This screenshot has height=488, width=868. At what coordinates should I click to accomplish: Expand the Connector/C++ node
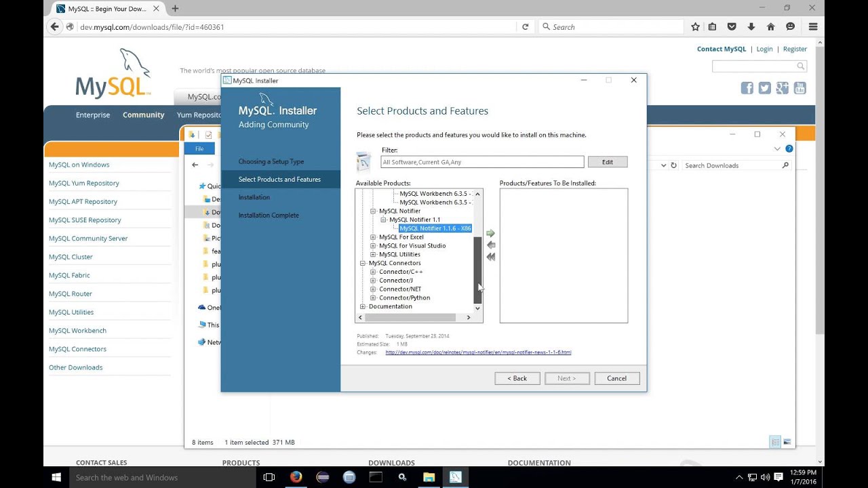[x=373, y=272]
